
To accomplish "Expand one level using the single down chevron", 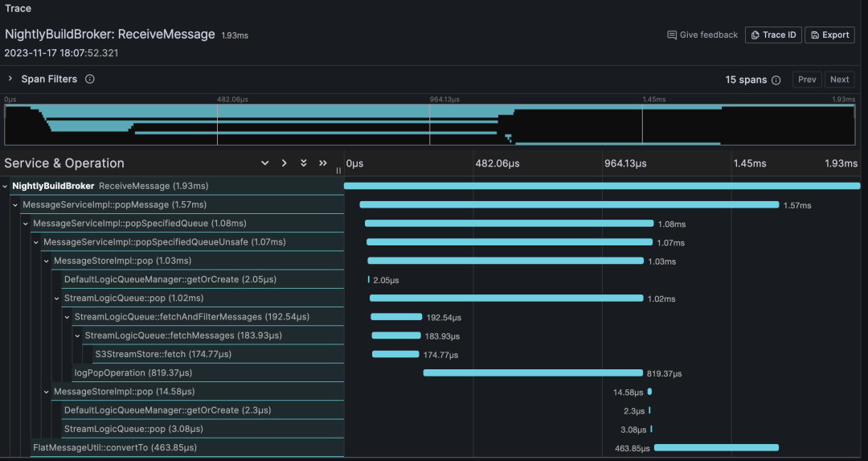I will point(265,163).
